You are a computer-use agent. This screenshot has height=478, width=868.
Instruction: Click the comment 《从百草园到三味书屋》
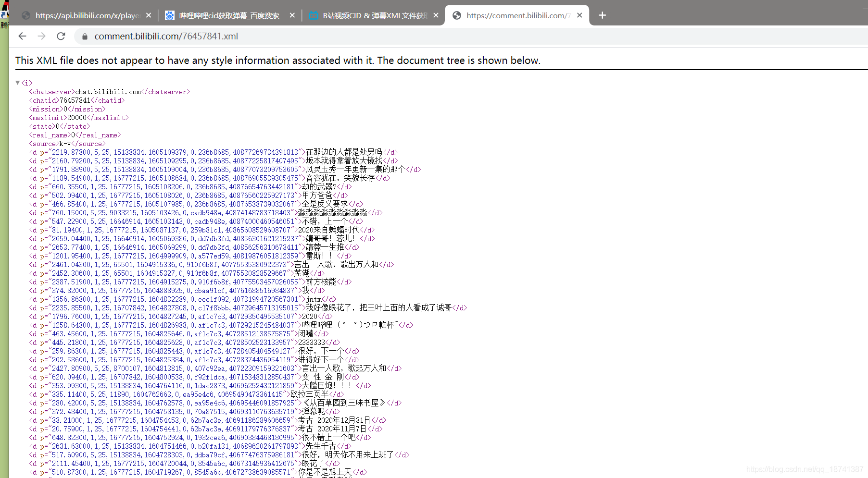click(x=344, y=403)
